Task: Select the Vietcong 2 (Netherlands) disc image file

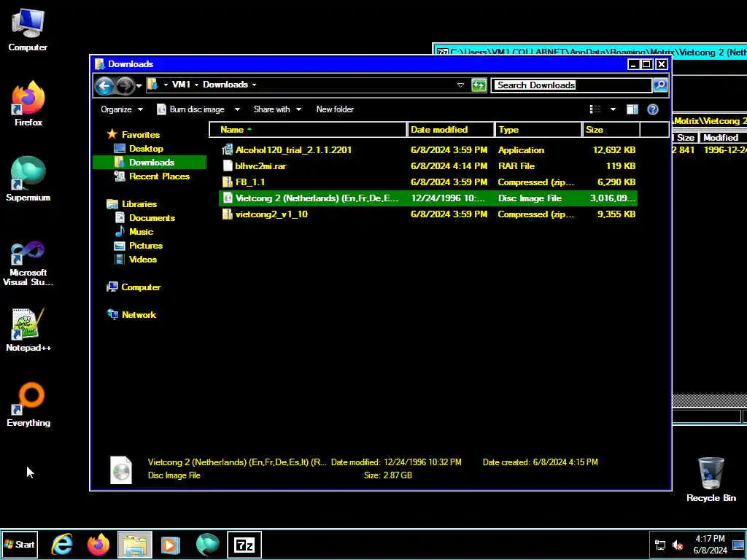Action: coord(427,198)
